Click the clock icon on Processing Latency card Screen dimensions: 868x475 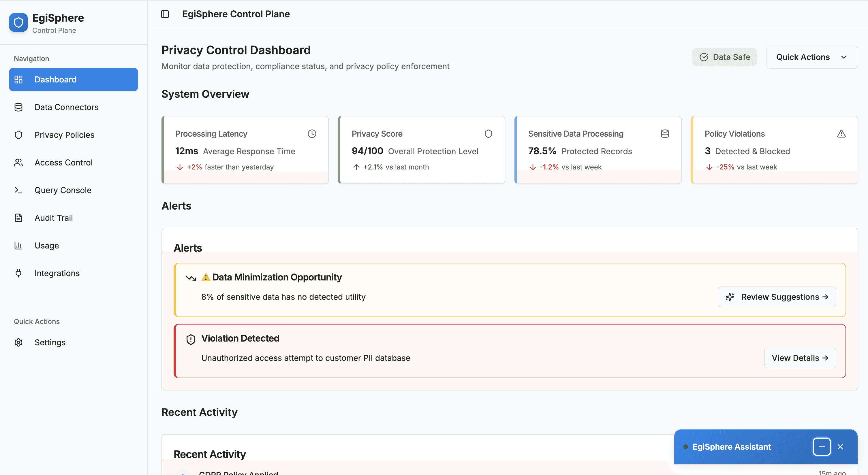[x=312, y=134]
